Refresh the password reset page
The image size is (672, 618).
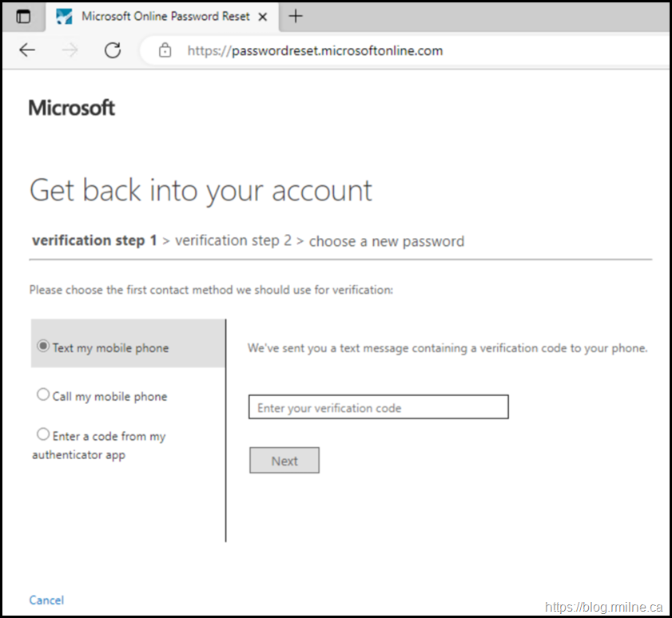113,50
